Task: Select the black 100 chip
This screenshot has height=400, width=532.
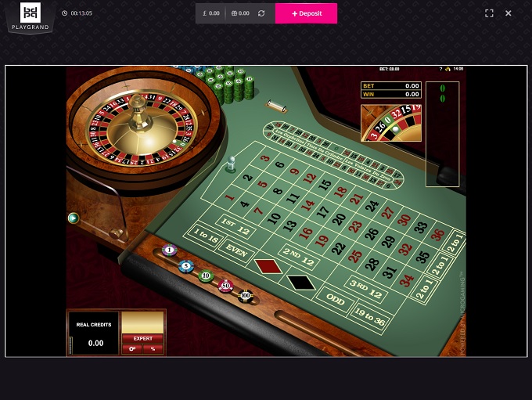Action: 246,296
